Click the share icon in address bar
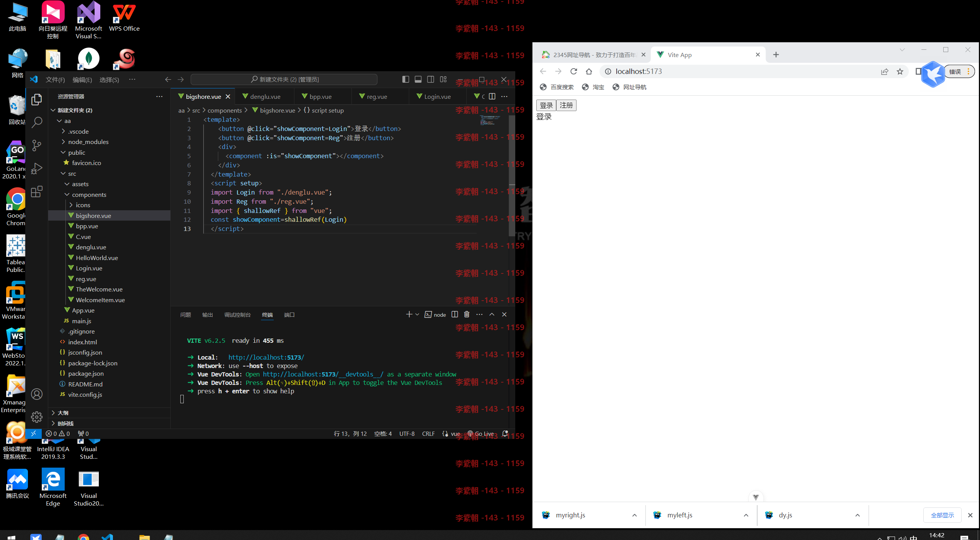This screenshot has width=980, height=540. (885, 71)
